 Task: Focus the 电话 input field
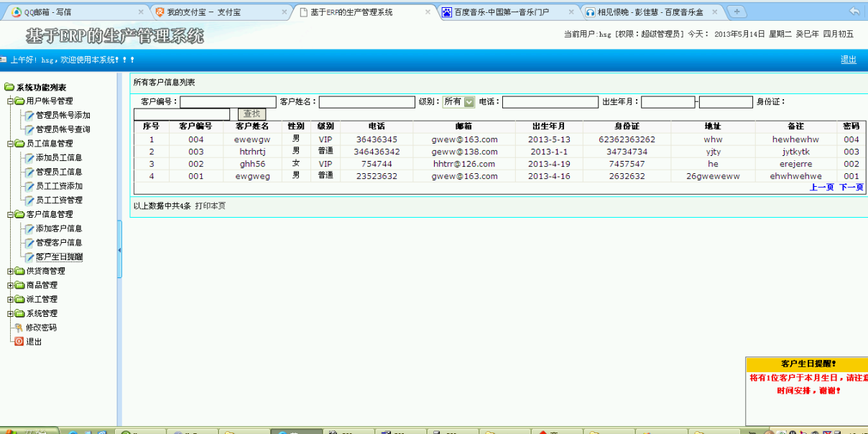pos(550,102)
